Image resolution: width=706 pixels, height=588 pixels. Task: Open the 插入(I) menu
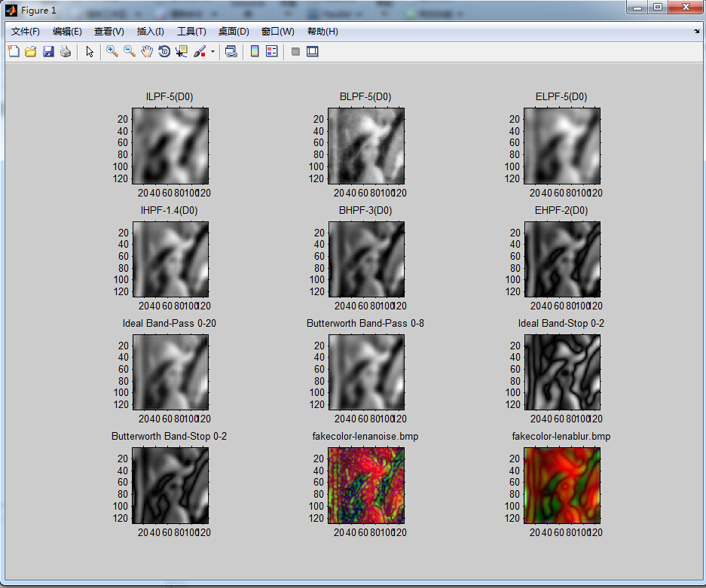[151, 32]
